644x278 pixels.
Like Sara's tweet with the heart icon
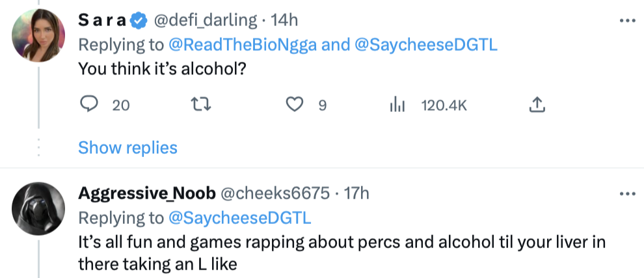(296, 104)
